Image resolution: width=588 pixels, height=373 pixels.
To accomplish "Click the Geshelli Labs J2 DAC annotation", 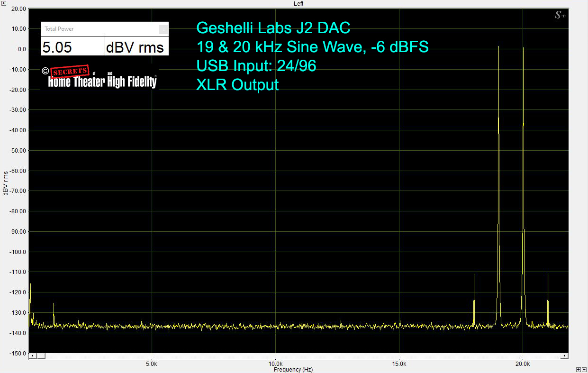I will coord(273,28).
